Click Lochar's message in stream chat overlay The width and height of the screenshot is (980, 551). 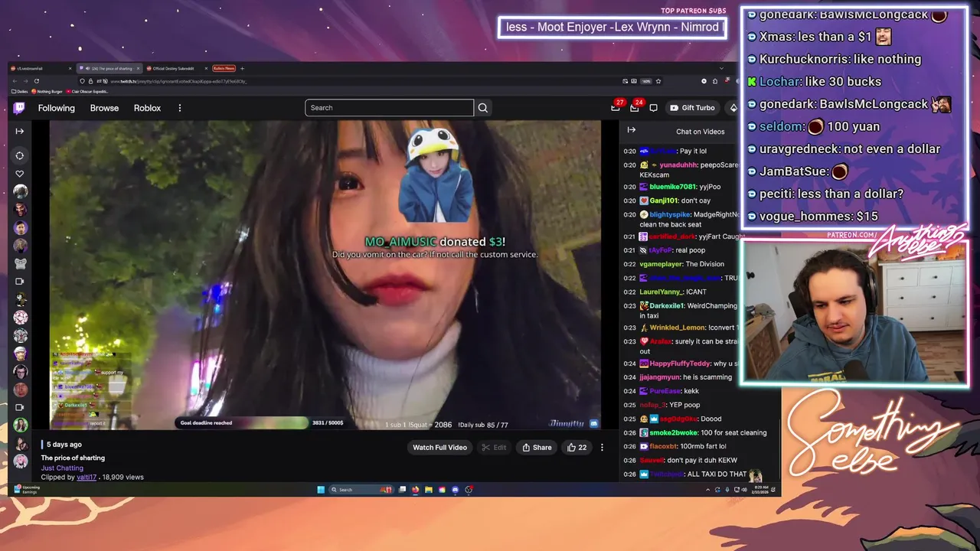coord(814,81)
